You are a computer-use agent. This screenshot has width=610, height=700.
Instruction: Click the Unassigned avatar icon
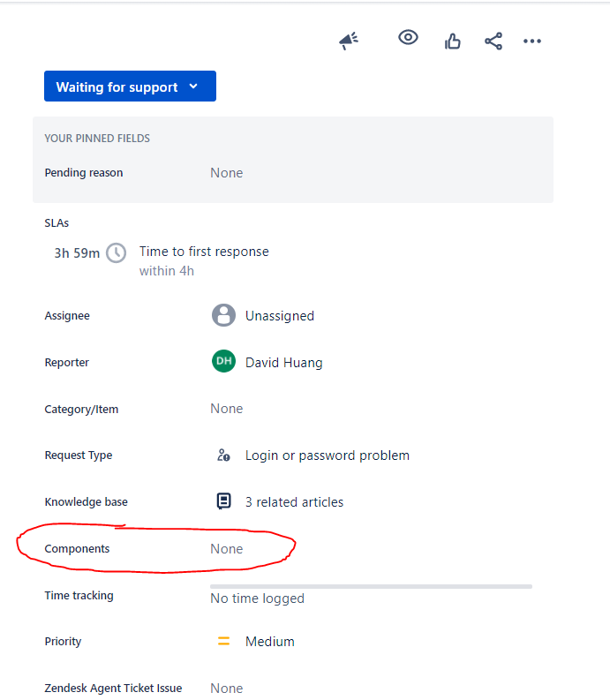point(223,315)
